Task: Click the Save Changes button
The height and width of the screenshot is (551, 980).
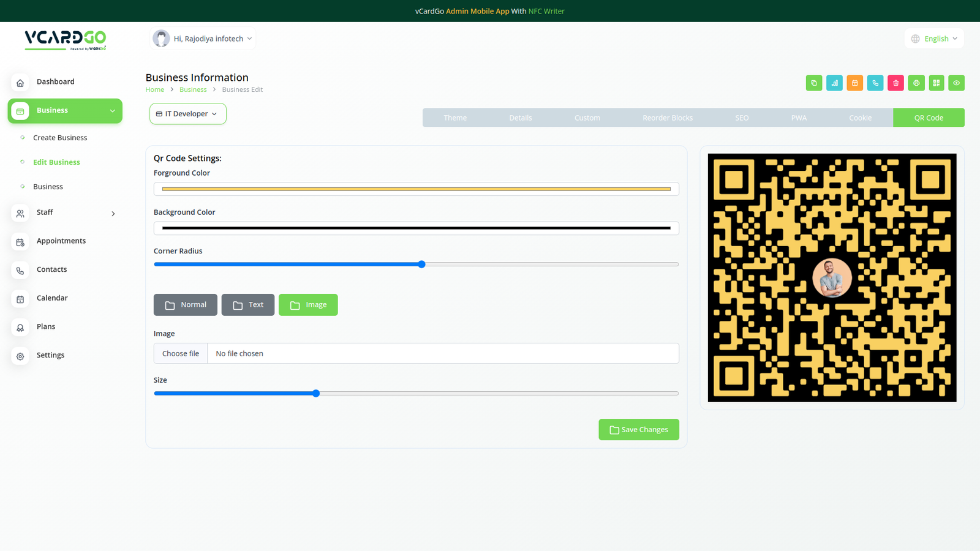Action: [x=638, y=430]
